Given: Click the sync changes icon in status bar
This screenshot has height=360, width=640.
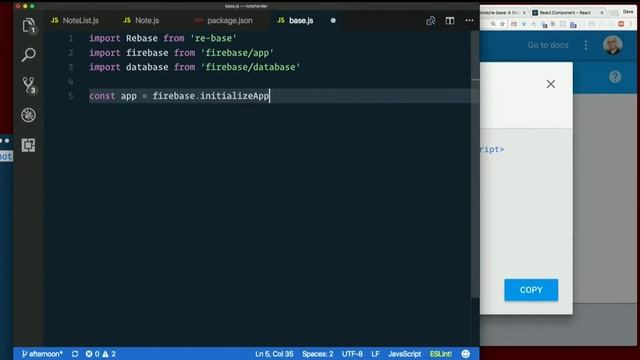Looking at the screenshot, I should (x=75, y=354).
